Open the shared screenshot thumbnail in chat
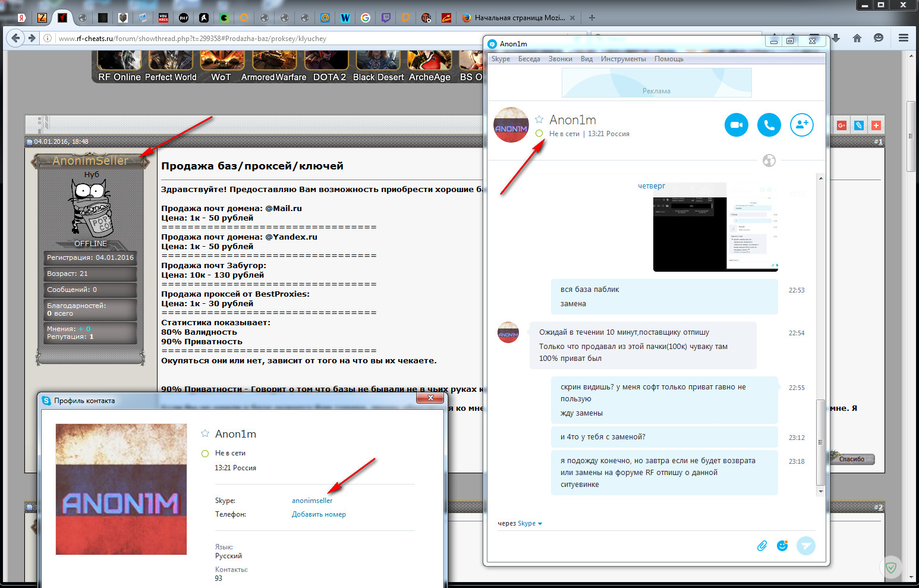 tap(716, 227)
